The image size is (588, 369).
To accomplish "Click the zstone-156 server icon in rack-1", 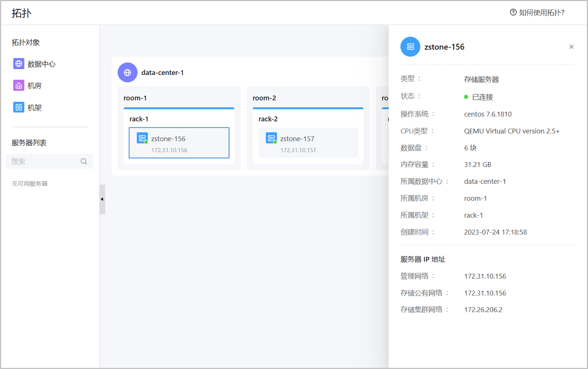I will [x=142, y=138].
